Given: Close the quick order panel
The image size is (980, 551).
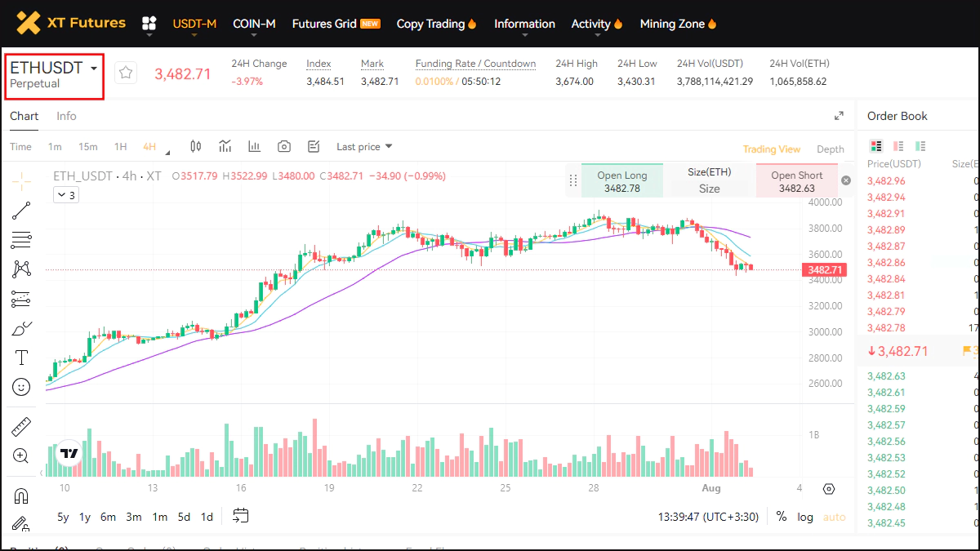Looking at the screenshot, I should coord(846,180).
